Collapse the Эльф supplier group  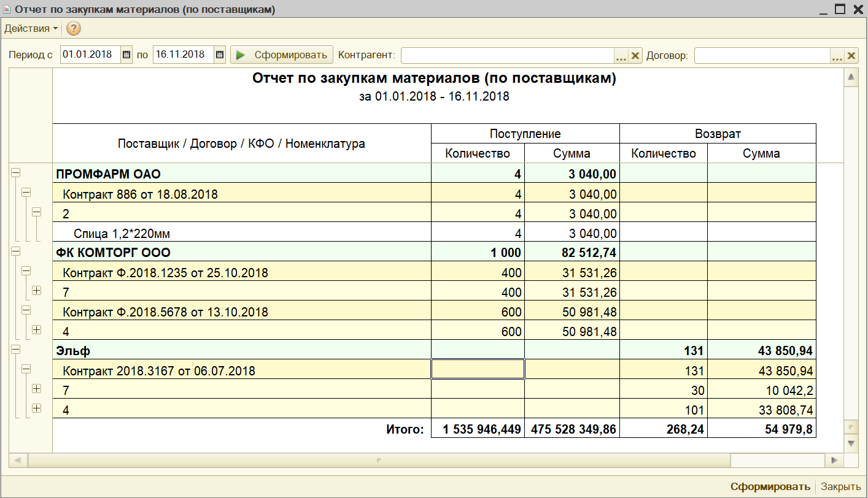[15, 350]
